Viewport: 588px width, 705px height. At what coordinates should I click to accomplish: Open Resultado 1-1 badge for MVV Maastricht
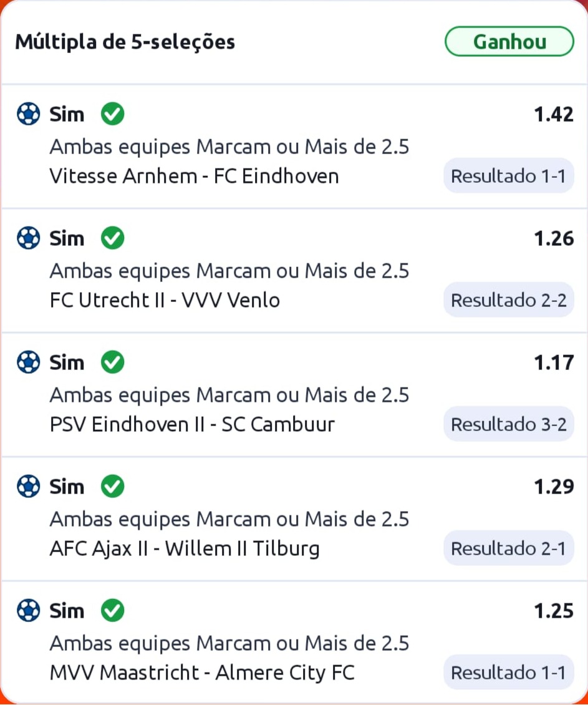pos(508,673)
